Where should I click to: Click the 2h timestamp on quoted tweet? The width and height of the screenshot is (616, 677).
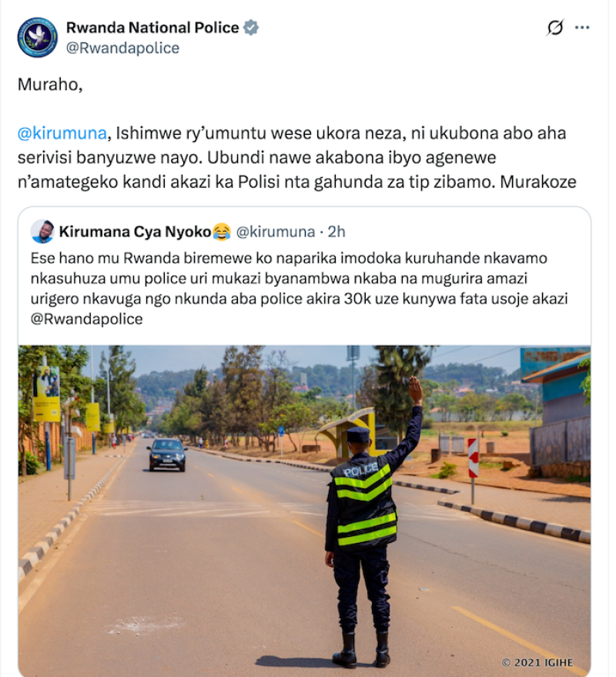[336, 232]
